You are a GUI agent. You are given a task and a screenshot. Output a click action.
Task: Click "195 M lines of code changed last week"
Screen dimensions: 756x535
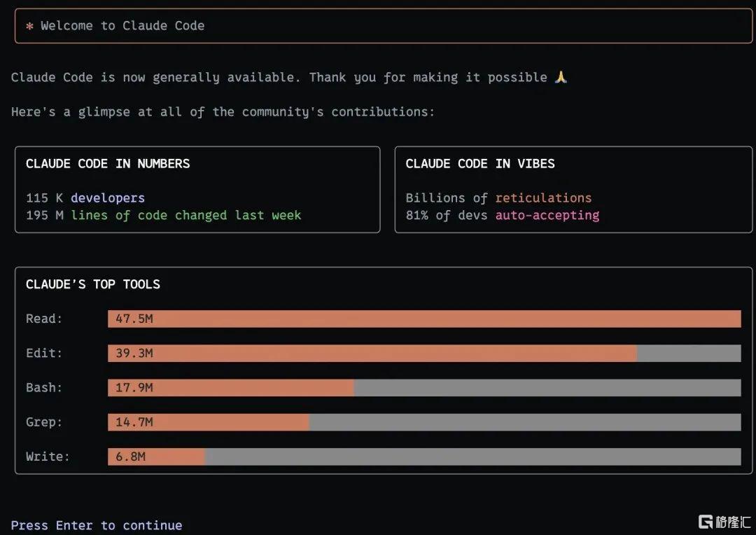pyautogui.click(x=163, y=215)
